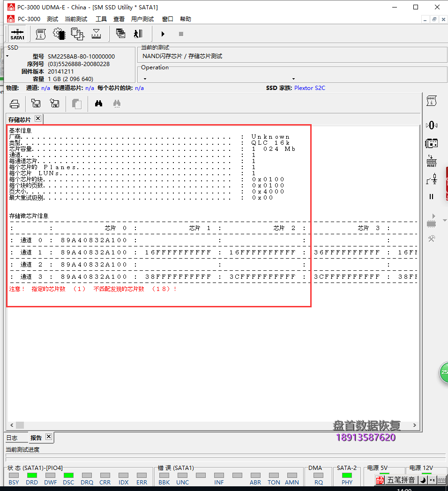The image size is (448, 491).
Task: Print the report with printer icon
Action: [15, 104]
